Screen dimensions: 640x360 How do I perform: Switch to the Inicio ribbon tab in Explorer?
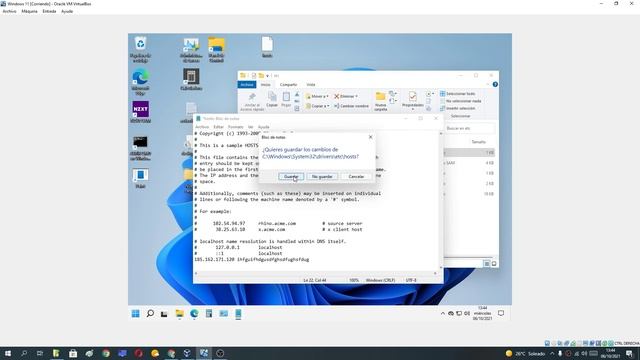pos(266,84)
